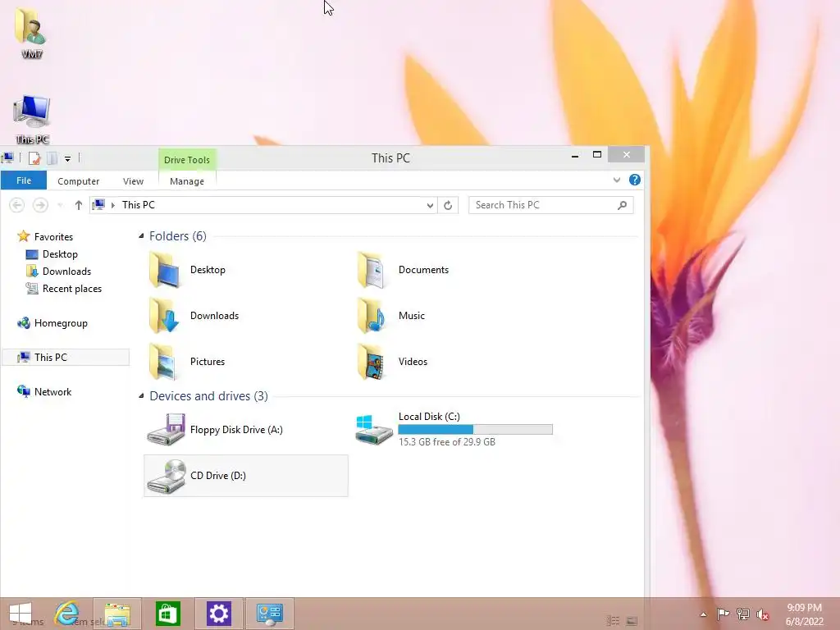Click "15.3 GB free of 29.9 GB" text

(447, 442)
